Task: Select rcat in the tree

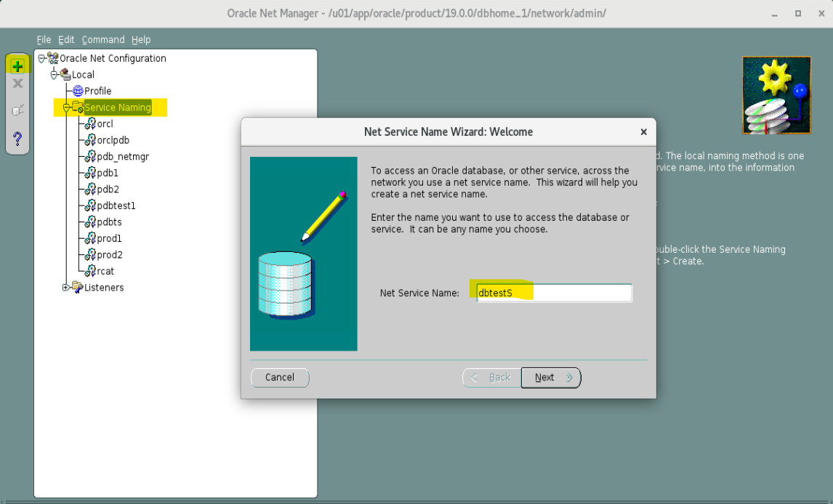Action: click(x=105, y=271)
